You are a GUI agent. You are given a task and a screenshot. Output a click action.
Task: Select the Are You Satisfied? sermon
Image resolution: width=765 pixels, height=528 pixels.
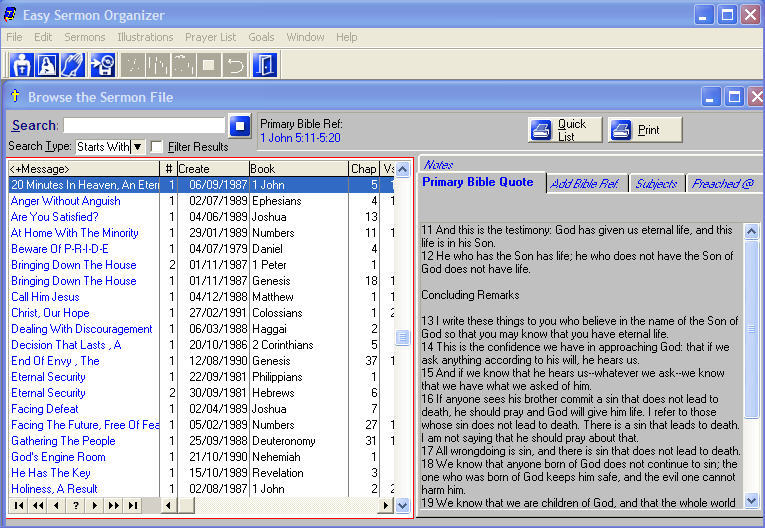coord(55,217)
